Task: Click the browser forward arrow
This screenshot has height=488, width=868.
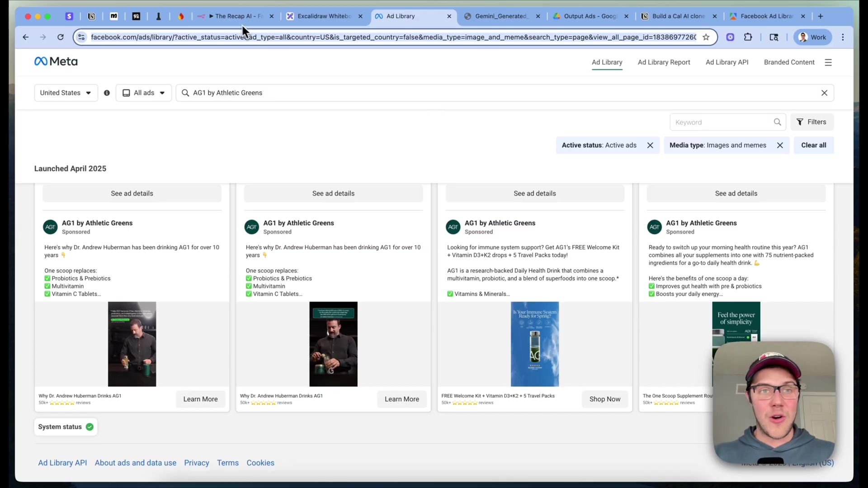Action: pyautogui.click(x=43, y=38)
